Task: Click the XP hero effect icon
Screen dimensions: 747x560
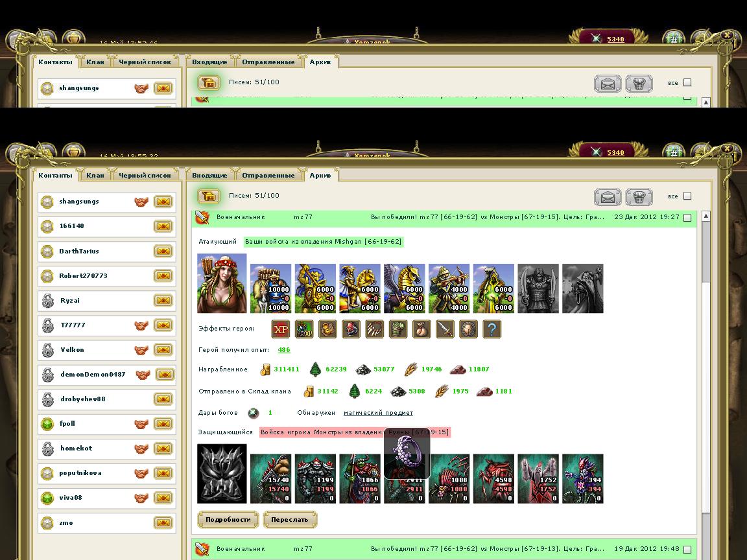Action: (x=281, y=329)
